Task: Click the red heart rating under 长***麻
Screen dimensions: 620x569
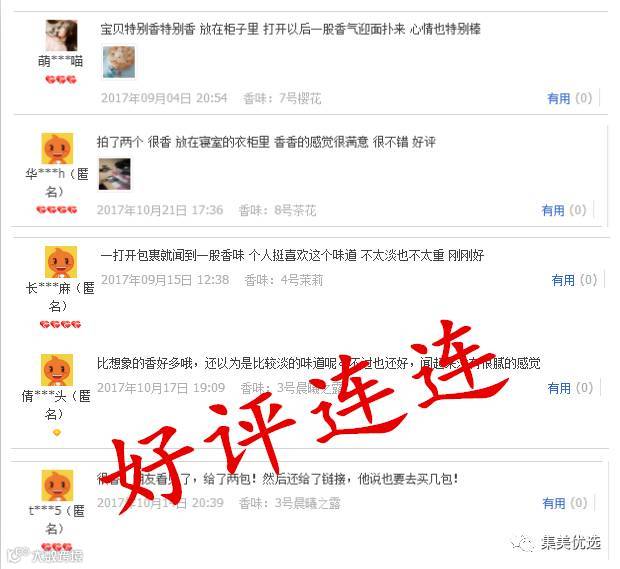Action: (60, 325)
